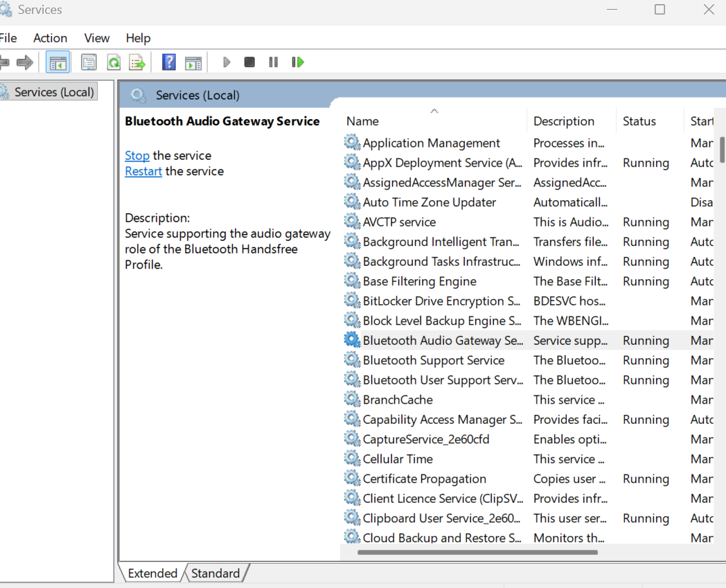Open the Action menu
Image resolution: width=726 pixels, height=588 pixels.
(x=50, y=38)
